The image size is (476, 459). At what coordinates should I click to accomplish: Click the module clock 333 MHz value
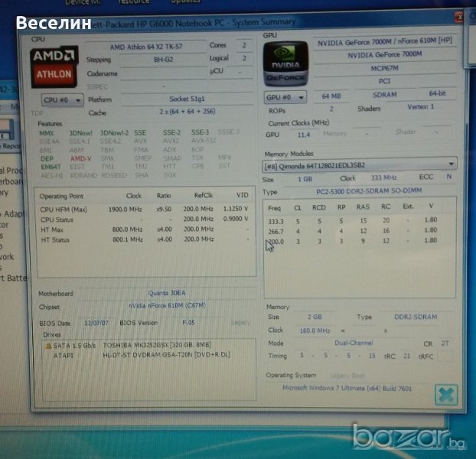(383, 177)
